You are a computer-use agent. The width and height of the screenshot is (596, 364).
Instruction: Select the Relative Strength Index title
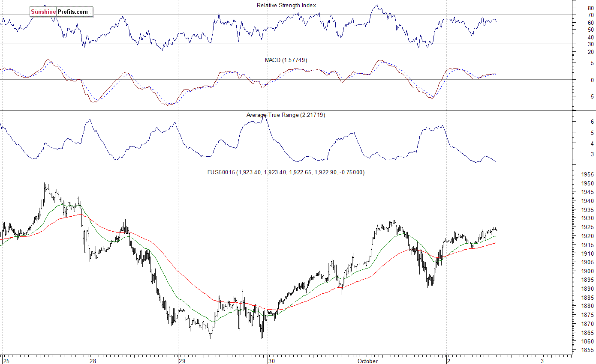[286, 5]
